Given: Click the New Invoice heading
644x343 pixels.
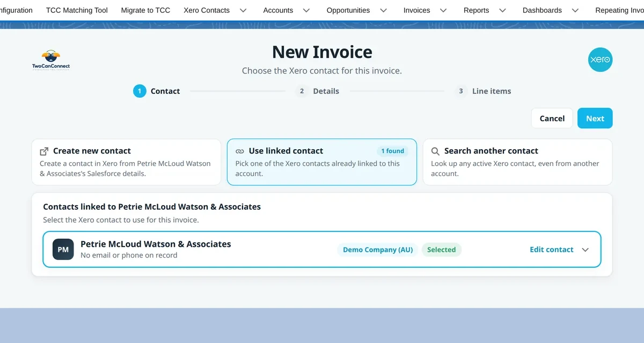Looking at the screenshot, I should tap(322, 52).
